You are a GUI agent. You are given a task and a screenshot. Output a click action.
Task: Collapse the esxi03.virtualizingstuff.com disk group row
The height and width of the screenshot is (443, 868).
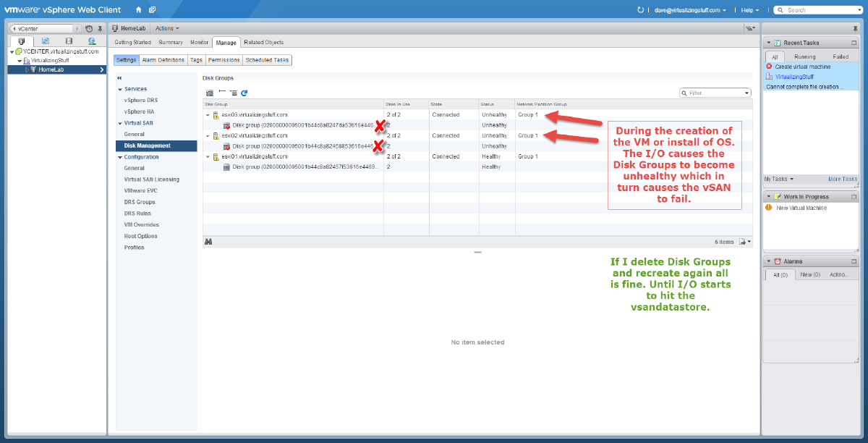coord(208,115)
